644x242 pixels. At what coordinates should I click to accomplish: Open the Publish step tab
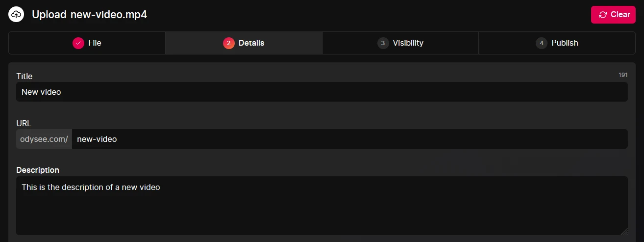(x=557, y=43)
